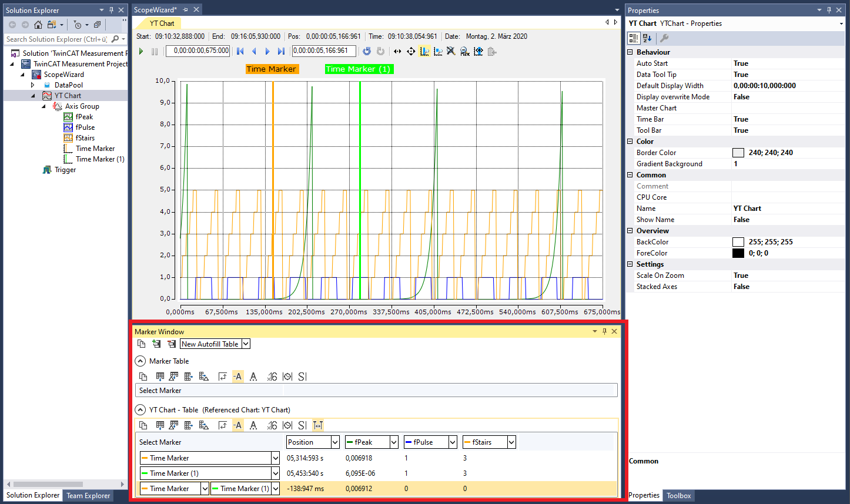Step backward with the blue left arrow
This screenshot has width=850, height=504.
click(254, 51)
